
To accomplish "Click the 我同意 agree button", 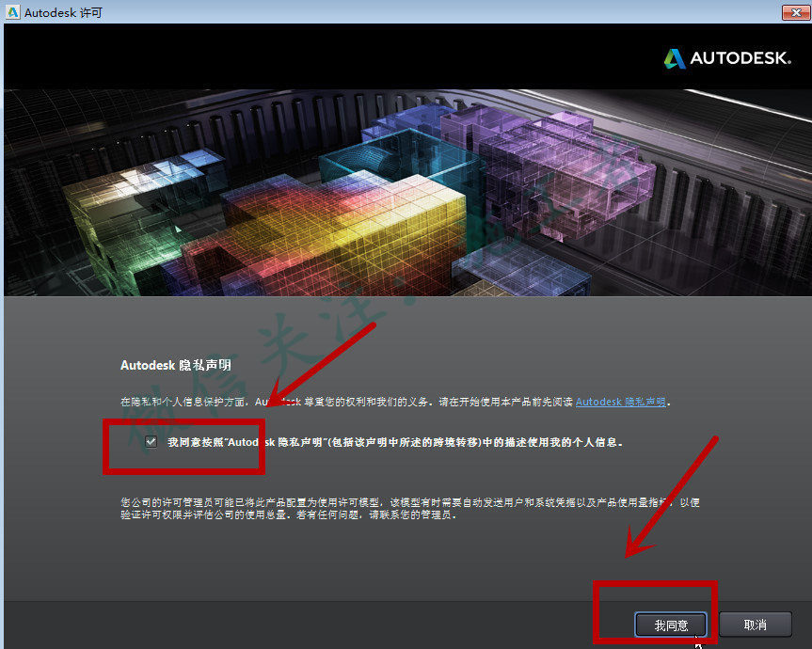I will point(671,625).
